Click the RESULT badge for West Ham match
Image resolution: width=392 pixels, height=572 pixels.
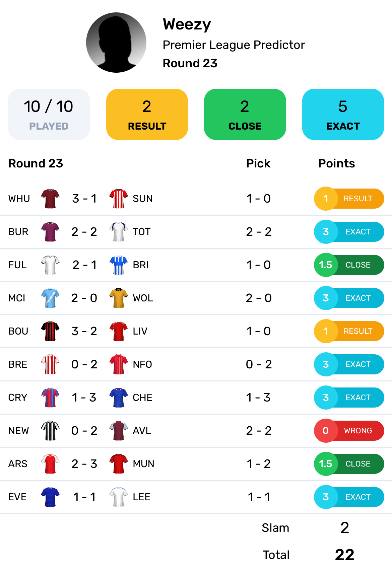click(349, 198)
